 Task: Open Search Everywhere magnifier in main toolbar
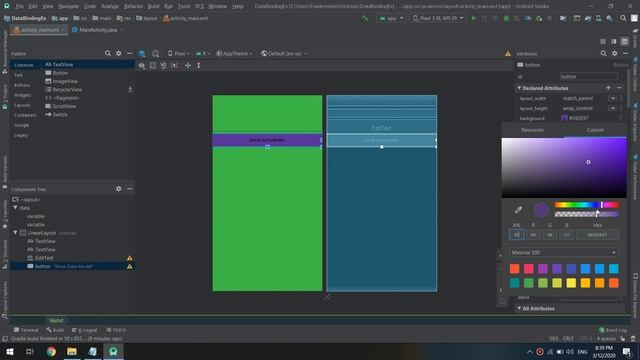point(623,18)
